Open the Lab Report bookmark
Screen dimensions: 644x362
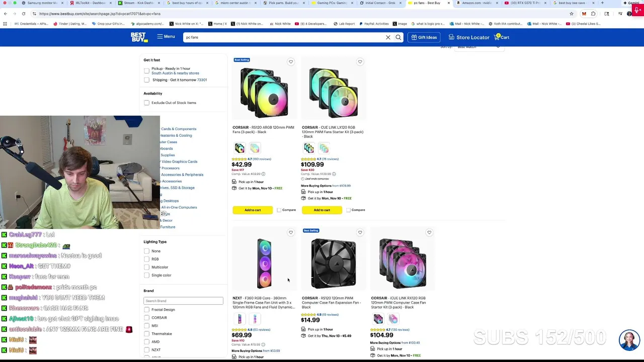[344, 24]
